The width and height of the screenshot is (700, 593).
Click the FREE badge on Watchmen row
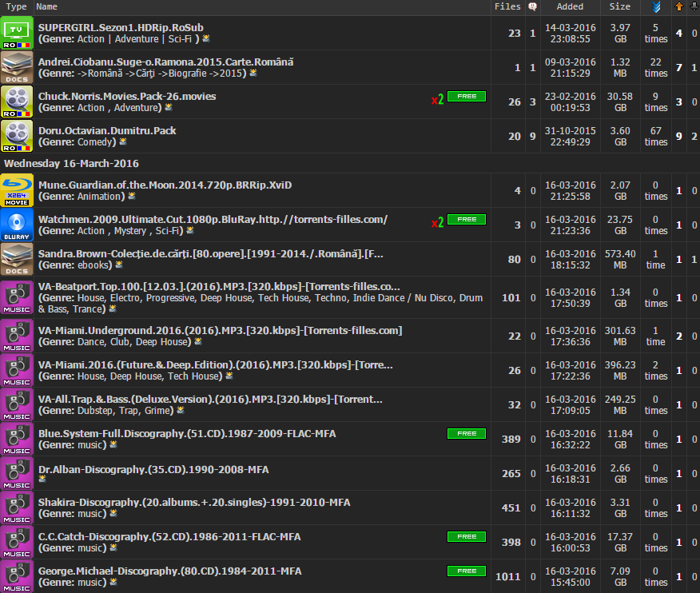(x=467, y=219)
